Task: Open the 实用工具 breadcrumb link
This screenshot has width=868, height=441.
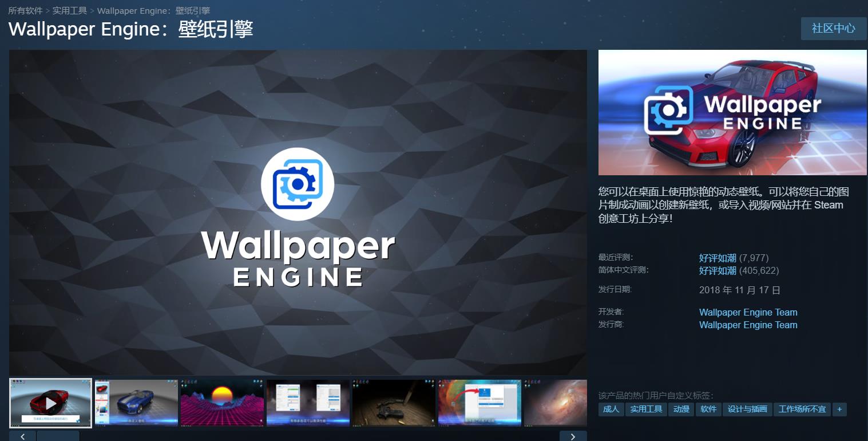Action: pos(69,10)
